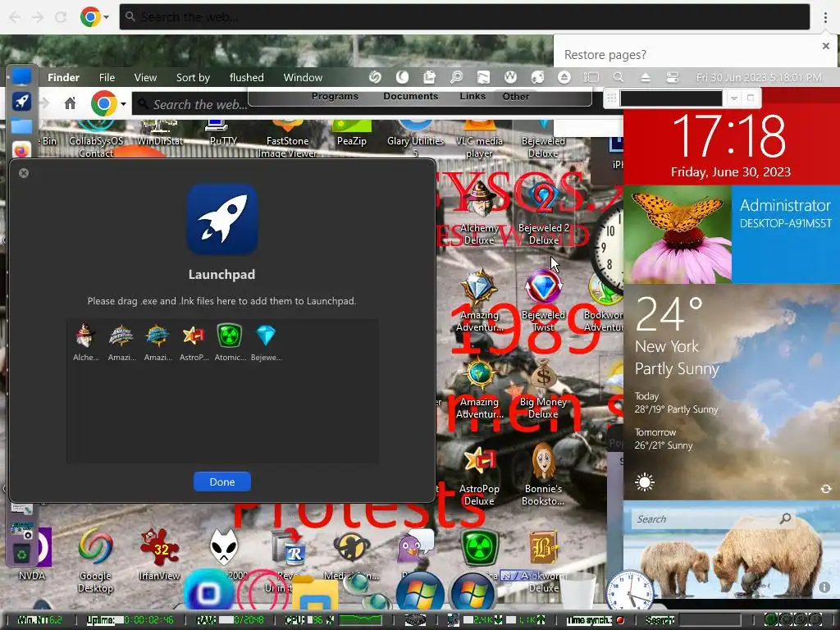
Task: Open Alchemy Deluxe desktop shortcut
Action: point(479,213)
